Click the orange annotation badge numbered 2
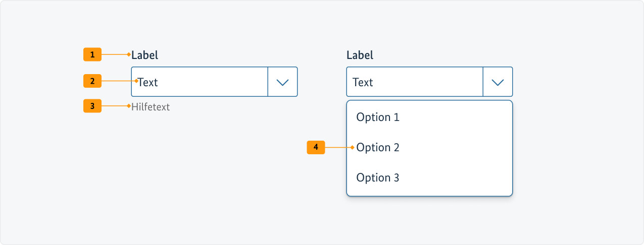Image resolution: width=644 pixels, height=245 pixels. 92,81
